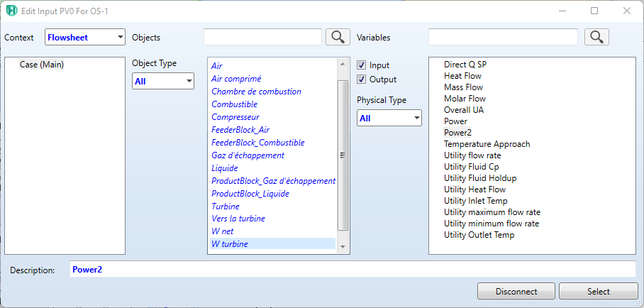Pick the Mass Flow variable
The image size is (644, 308).
click(463, 87)
